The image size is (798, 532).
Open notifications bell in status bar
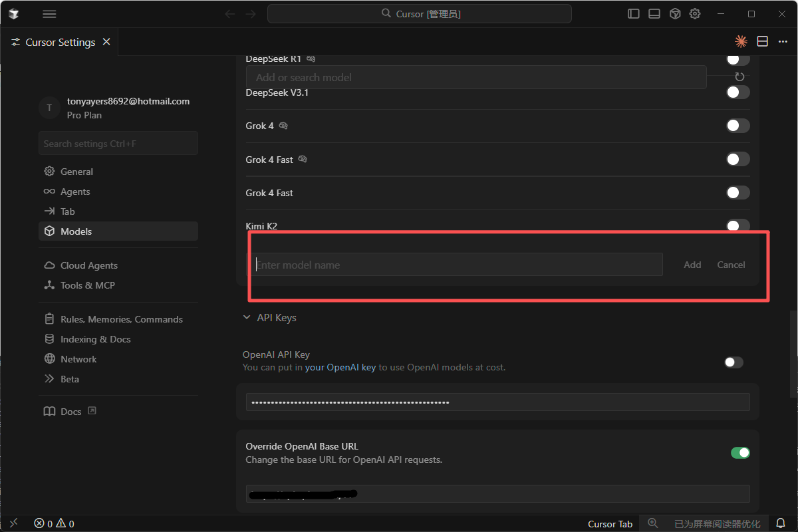pos(782,523)
